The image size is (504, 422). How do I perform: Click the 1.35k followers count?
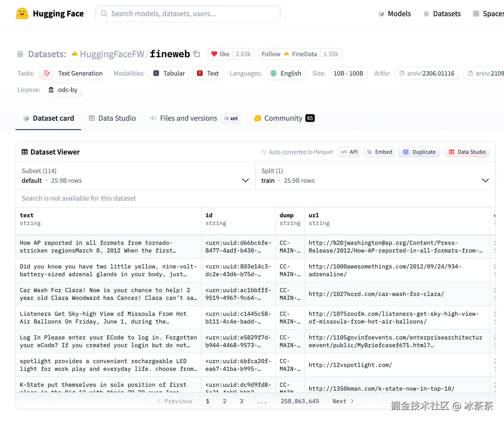pos(331,54)
